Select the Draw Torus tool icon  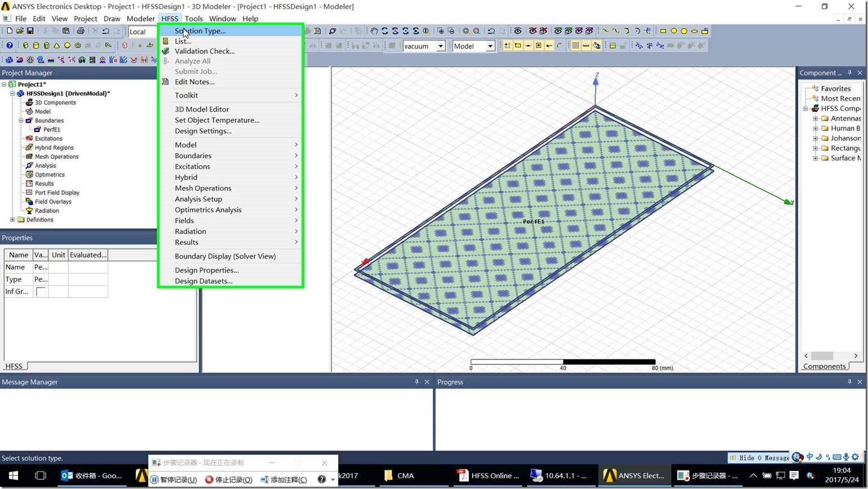[78, 45]
